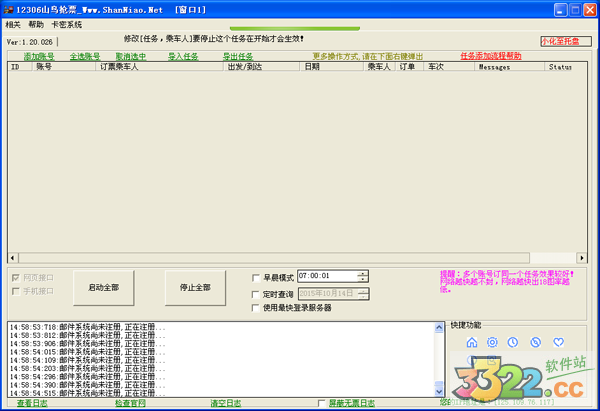The width and height of the screenshot is (600, 411).
Task: Click the 导入任务 link
Action: (x=183, y=57)
